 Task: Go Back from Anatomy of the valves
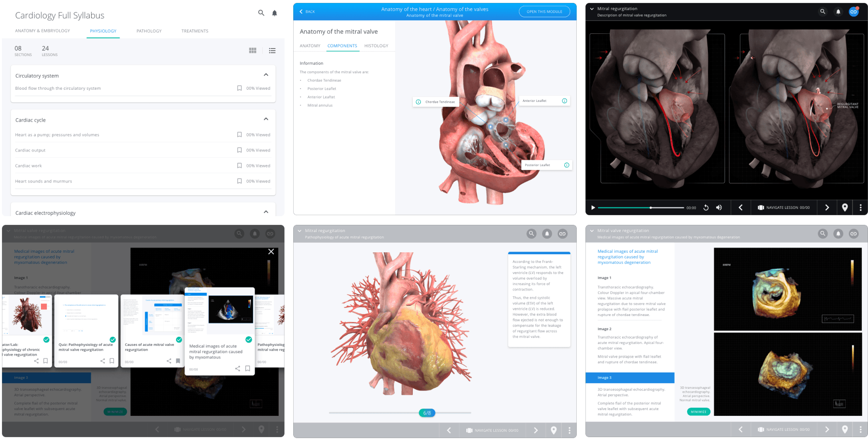coord(307,12)
